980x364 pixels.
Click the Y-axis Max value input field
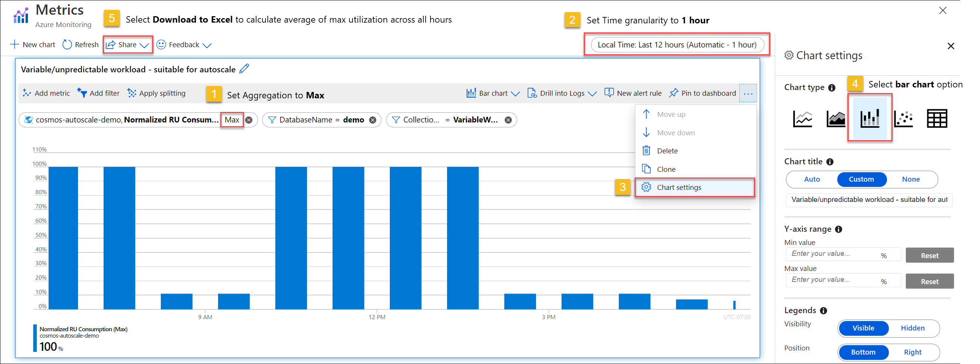[833, 280]
